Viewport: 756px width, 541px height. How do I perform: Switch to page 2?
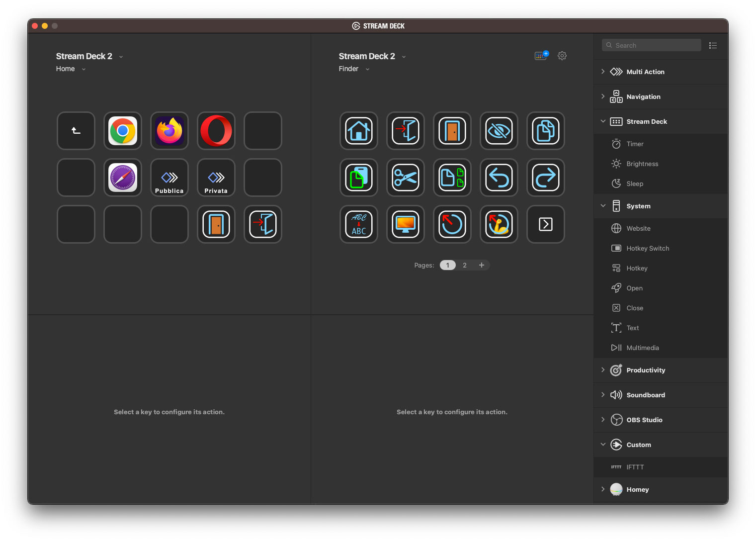(465, 265)
